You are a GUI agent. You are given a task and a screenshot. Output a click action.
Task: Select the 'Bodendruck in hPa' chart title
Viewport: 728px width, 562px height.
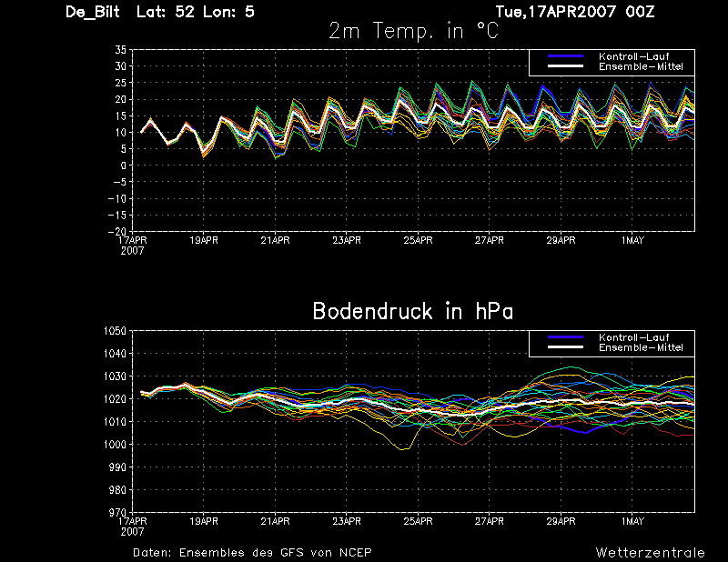[412, 311]
